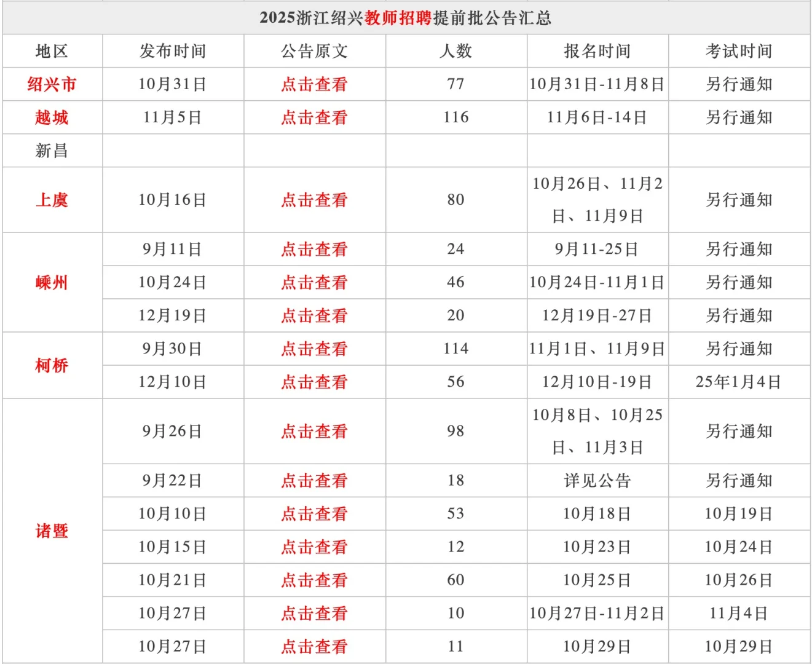Open 点击查看 link in 绍兴市 row
Screen dimensions: 812x664
[314, 84]
